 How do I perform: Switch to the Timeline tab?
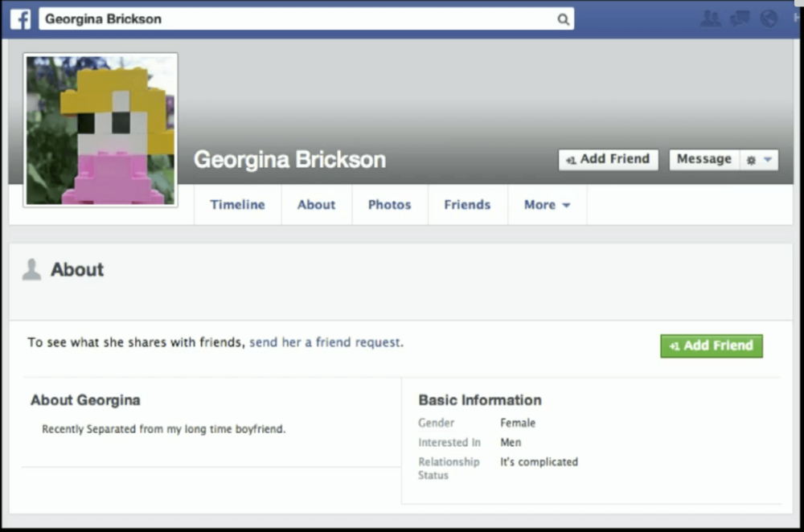[237, 205]
